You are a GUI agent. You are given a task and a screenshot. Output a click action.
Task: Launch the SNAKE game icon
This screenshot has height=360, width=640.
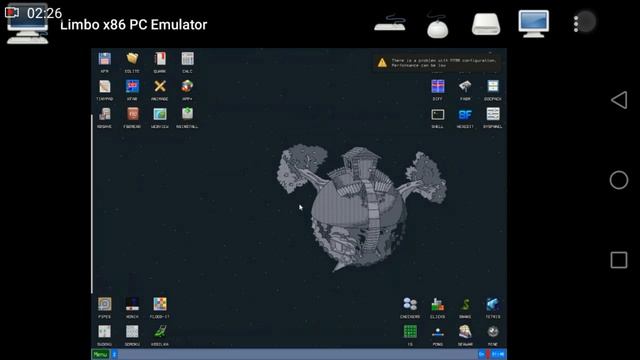pos(465,304)
